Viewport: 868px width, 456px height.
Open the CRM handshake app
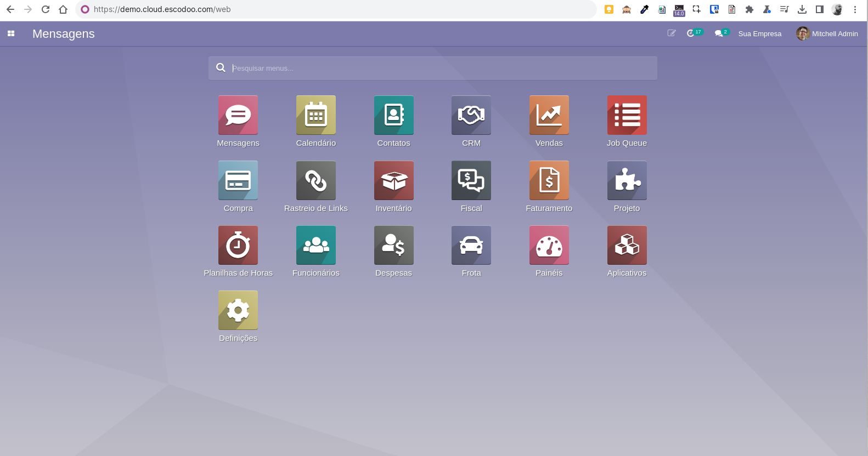tap(471, 115)
